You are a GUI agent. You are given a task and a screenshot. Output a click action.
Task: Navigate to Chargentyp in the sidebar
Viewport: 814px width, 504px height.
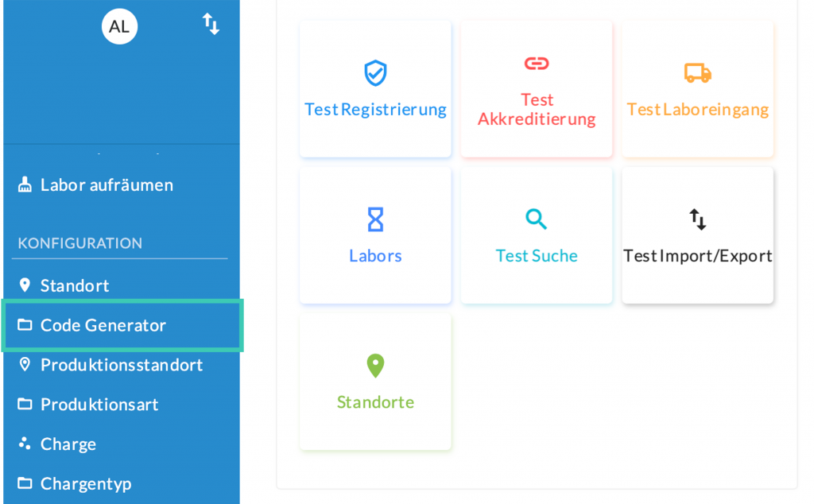[86, 483]
